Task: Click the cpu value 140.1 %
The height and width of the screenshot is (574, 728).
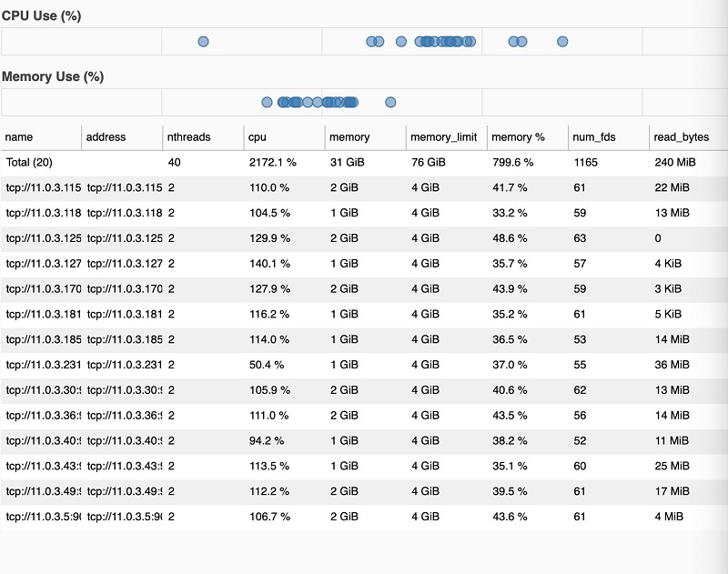Action: [269, 264]
